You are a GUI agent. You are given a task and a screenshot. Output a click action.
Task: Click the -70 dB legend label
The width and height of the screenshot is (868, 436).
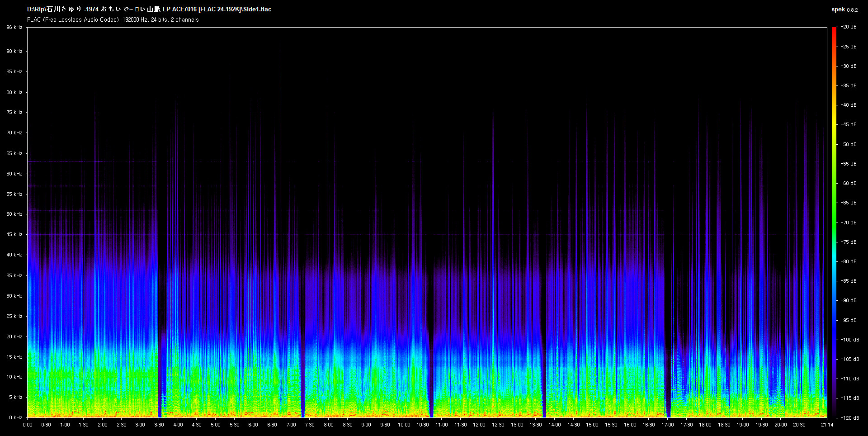[x=849, y=223]
